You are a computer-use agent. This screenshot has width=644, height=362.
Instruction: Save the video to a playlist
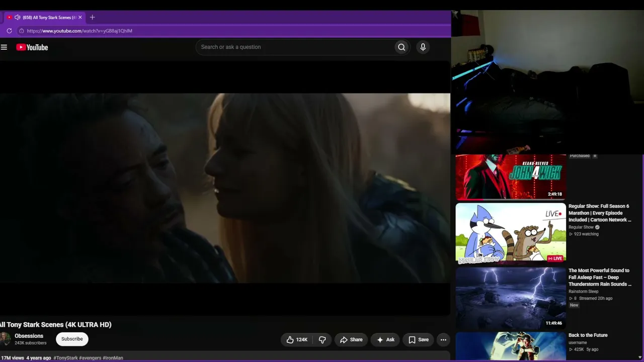click(x=419, y=340)
